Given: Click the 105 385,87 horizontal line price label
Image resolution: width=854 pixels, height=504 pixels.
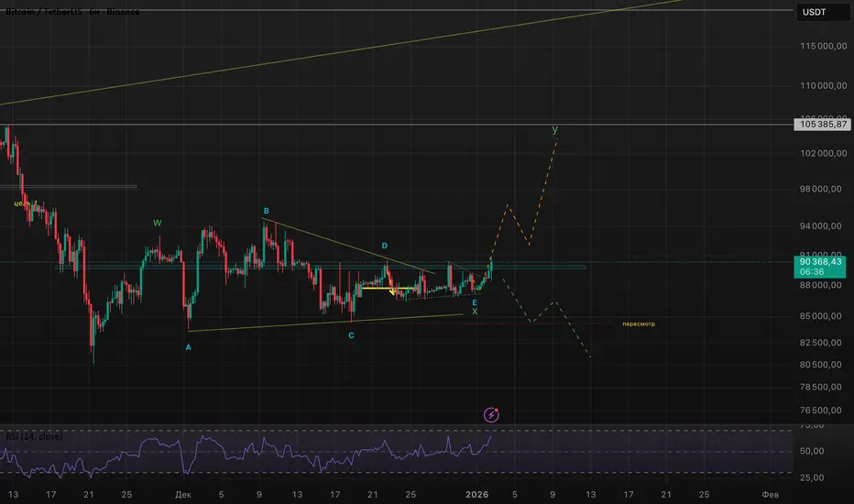Looking at the screenshot, I should 822,125.
